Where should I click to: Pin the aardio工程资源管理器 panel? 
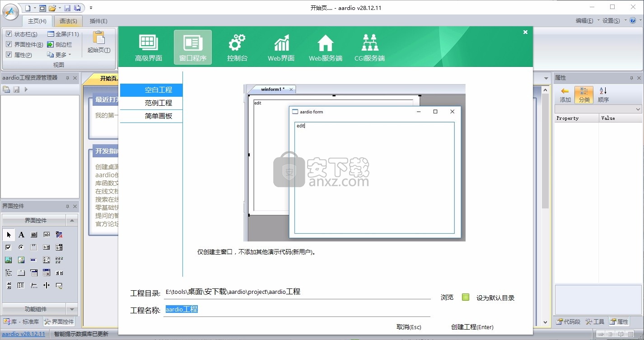[67, 78]
